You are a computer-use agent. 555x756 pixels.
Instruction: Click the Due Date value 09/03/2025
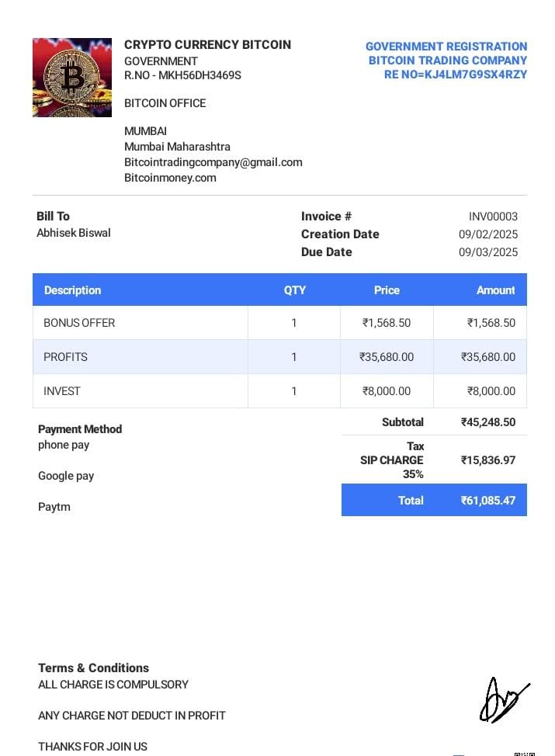tap(487, 252)
